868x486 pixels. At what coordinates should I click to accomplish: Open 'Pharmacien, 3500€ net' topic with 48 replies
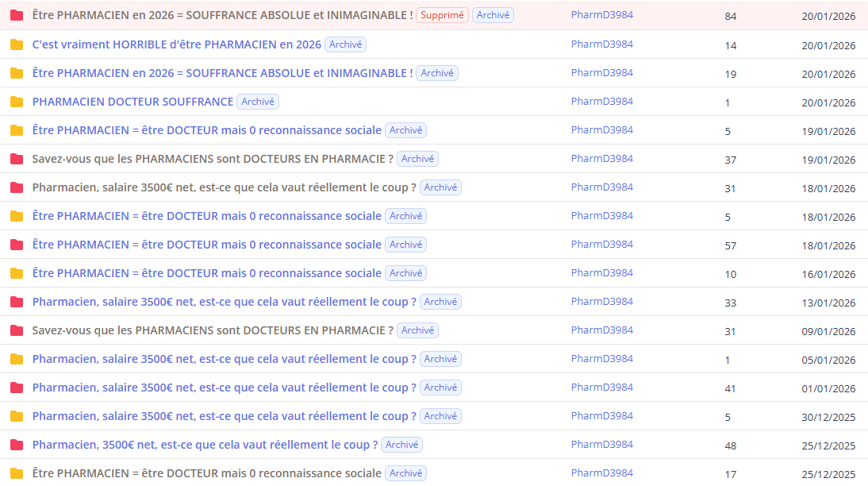coord(205,445)
